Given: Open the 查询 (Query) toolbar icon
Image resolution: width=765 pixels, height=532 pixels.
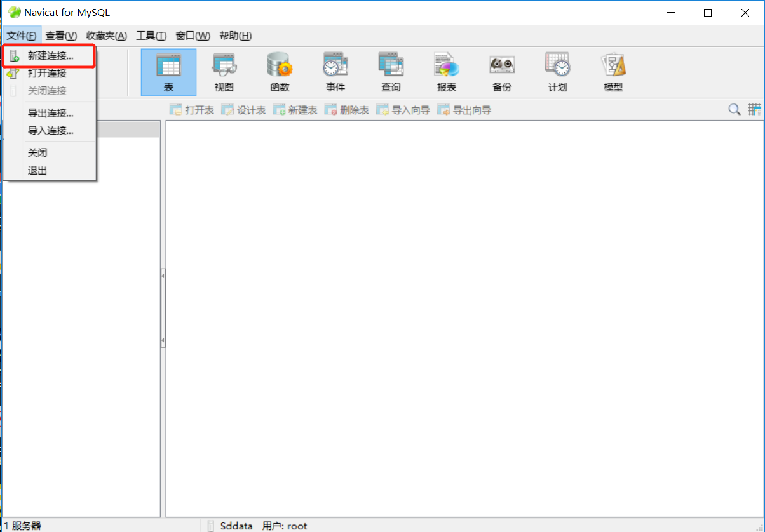Looking at the screenshot, I should [391, 72].
